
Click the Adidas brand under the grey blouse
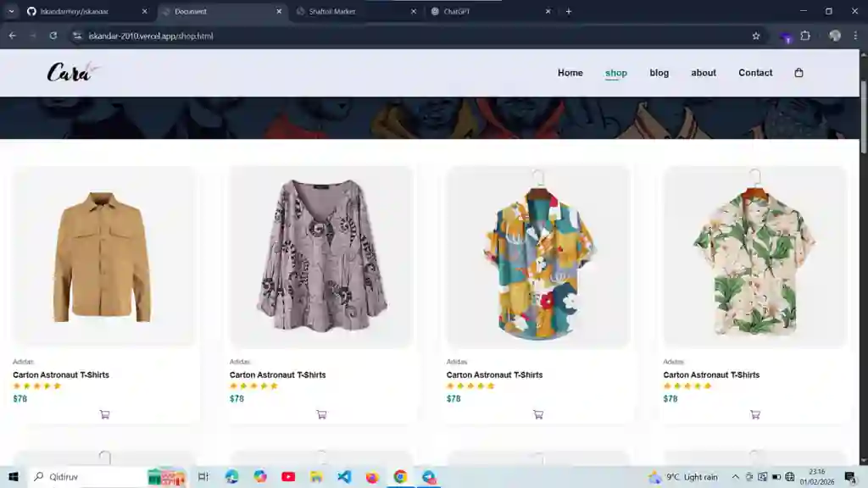pos(240,361)
